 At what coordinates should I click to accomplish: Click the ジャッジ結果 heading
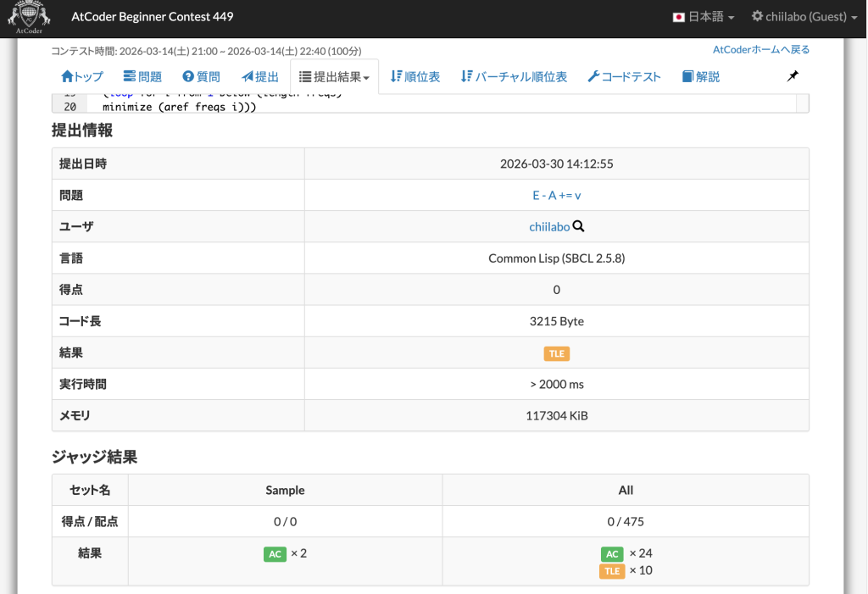94,457
